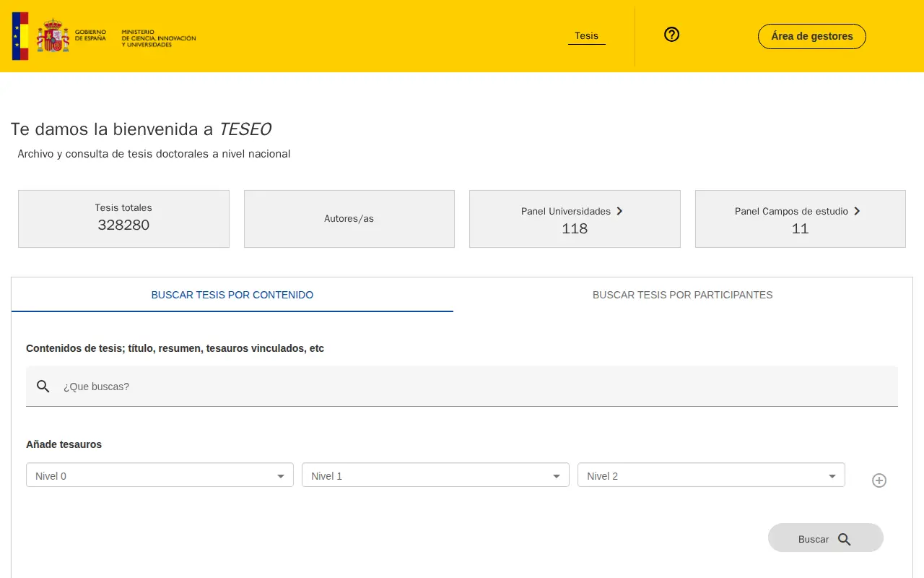Open the Área de gestores button
This screenshot has width=924, height=578.
tap(811, 36)
